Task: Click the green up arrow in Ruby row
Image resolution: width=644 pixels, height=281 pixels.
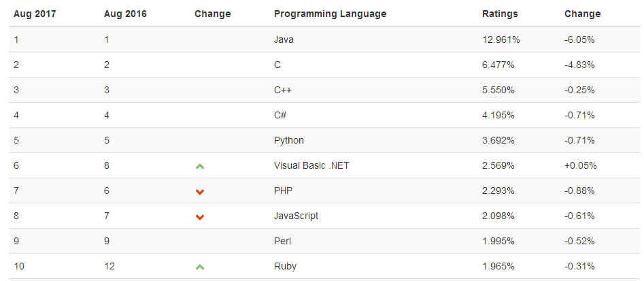Action: pos(200,267)
